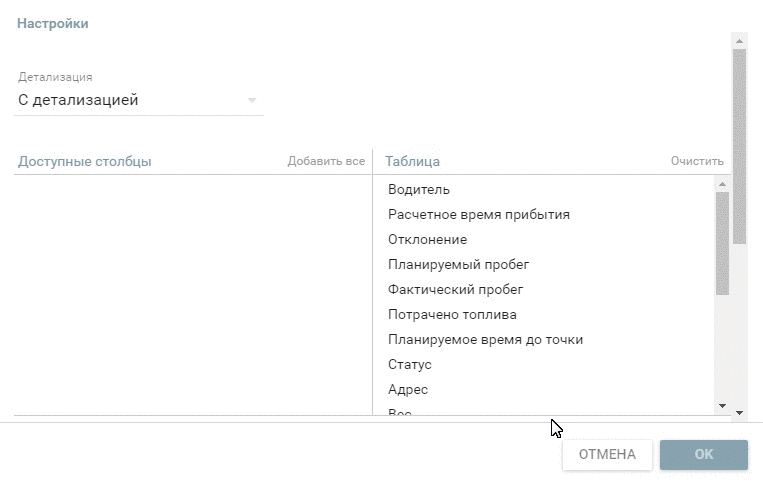Select the 'Статус' column entry

(x=410, y=364)
